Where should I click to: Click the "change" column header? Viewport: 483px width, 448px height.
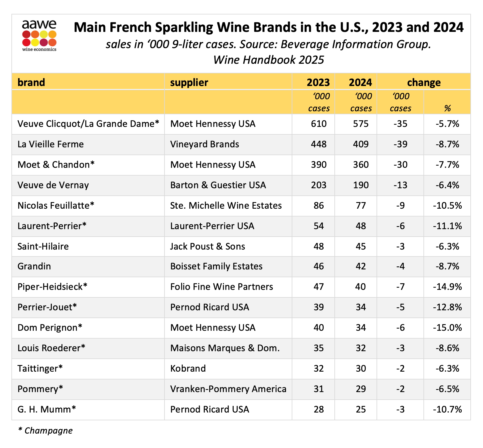(x=424, y=82)
